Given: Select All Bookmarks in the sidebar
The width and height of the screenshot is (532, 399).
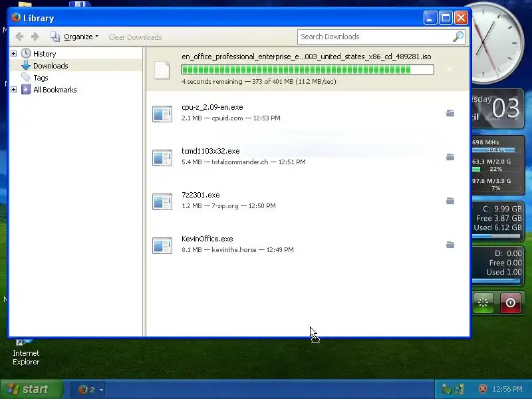Looking at the screenshot, I should tap(55, 90).
